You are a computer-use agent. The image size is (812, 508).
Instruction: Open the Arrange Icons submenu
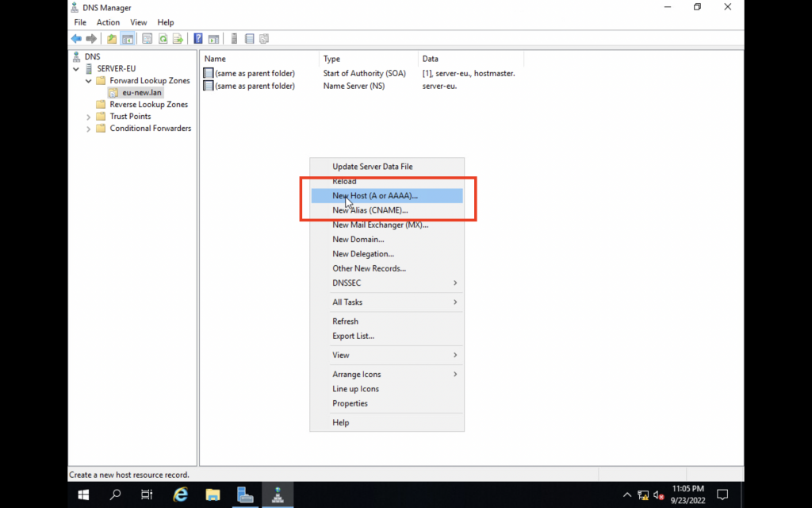click(387, 375)
